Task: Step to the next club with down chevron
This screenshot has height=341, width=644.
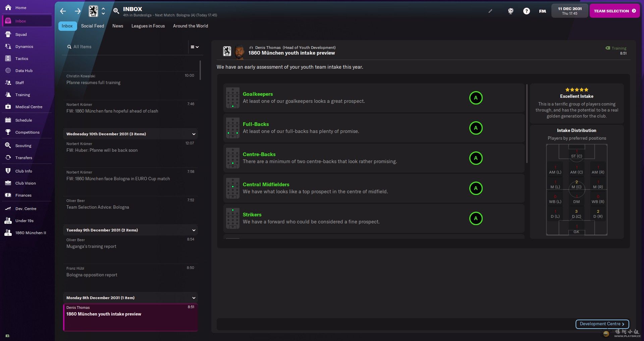Action: [103, 14]
